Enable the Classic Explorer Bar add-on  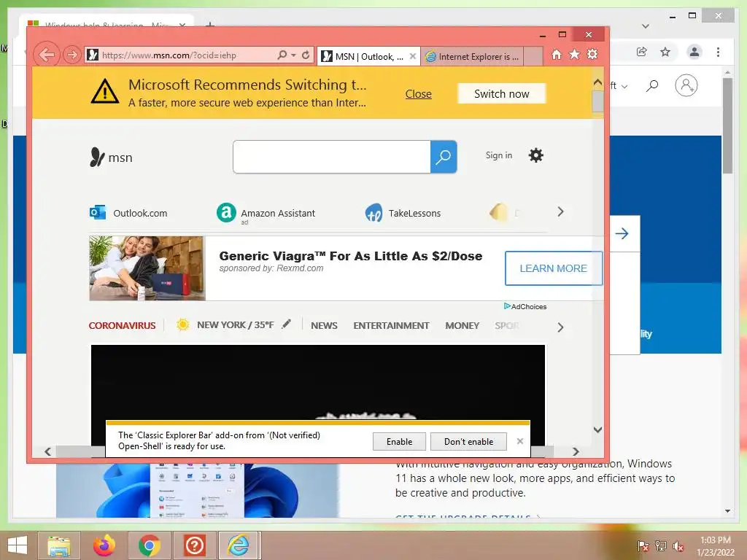coord(399,441)
